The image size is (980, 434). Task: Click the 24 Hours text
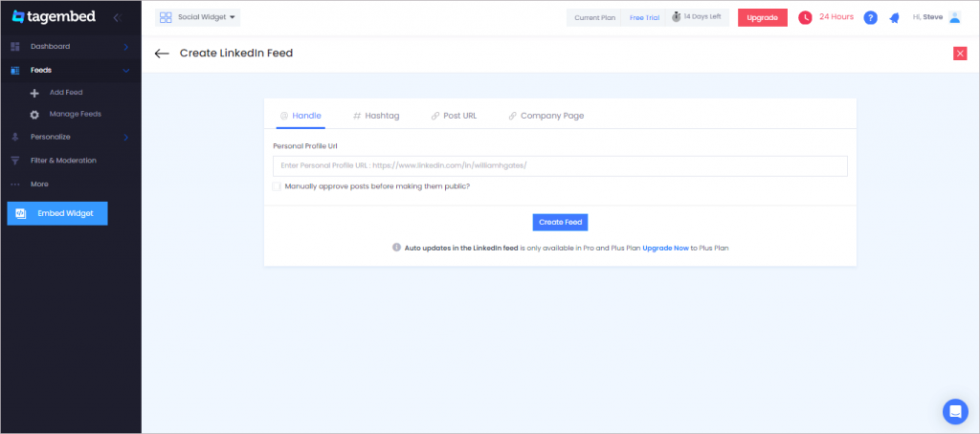(836, 17)
